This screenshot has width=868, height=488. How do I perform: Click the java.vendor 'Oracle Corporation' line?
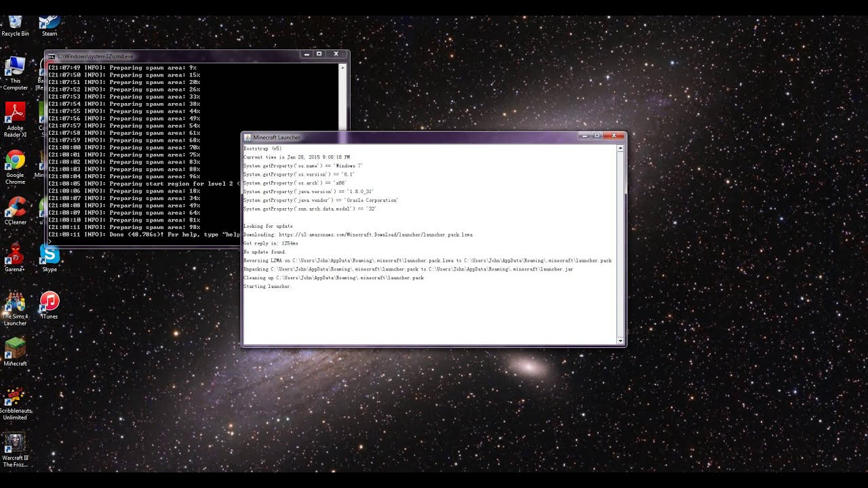321,201
